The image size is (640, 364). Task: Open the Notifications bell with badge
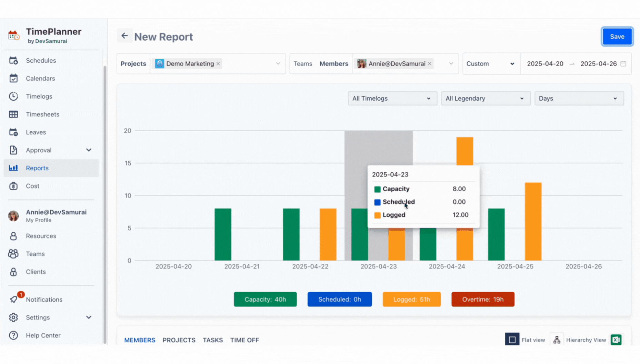pyautogui.click(x=14, y=299)
